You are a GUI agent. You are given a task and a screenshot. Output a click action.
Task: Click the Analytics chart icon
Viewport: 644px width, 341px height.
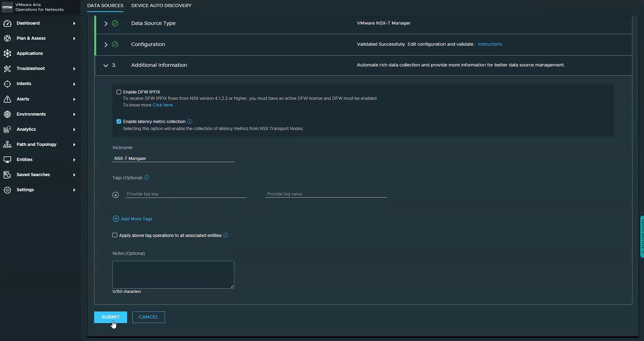tap(7, 129)
